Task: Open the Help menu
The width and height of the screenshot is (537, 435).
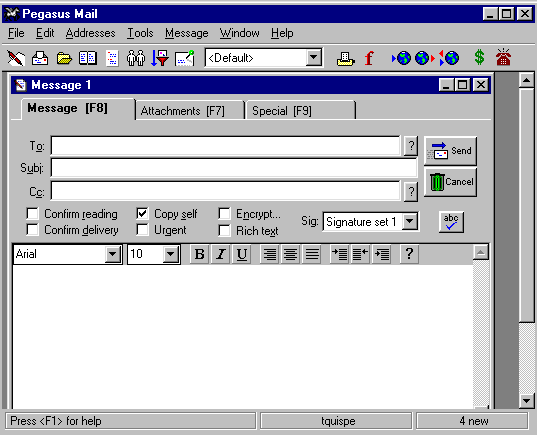Action: click(x=282, y=33)
